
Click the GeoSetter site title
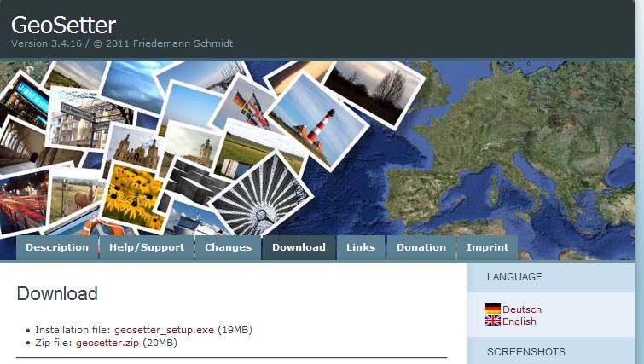(63, 25)
